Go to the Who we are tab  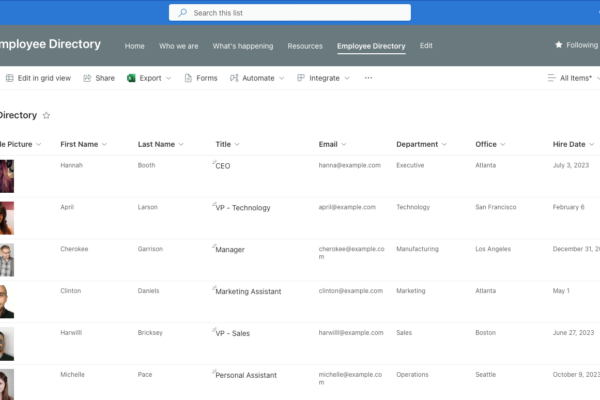click(x=179, y=46)
